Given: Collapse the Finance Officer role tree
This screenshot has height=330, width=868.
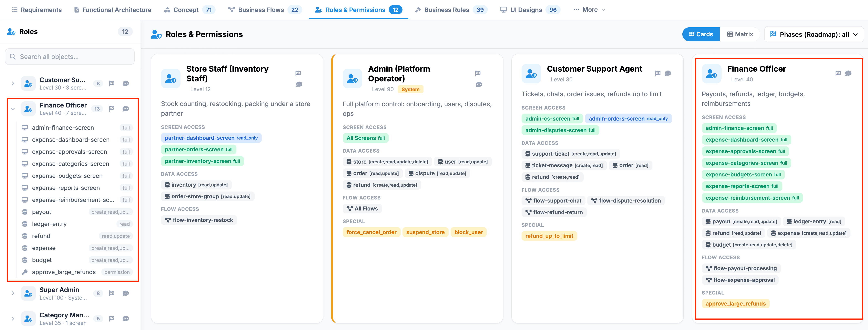Looking at the screenshot, I should coord(13,109).
